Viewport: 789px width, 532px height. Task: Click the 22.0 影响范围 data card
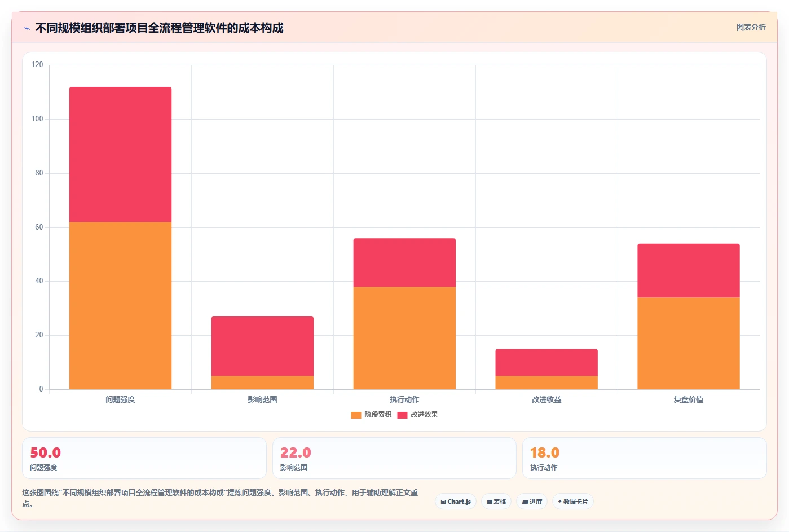point(394,458)
